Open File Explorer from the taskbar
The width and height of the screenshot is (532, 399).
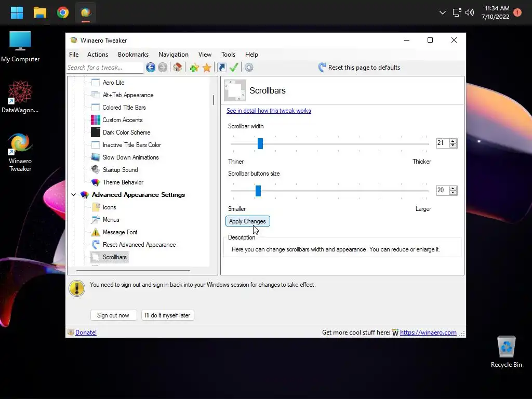pos(39,12)
